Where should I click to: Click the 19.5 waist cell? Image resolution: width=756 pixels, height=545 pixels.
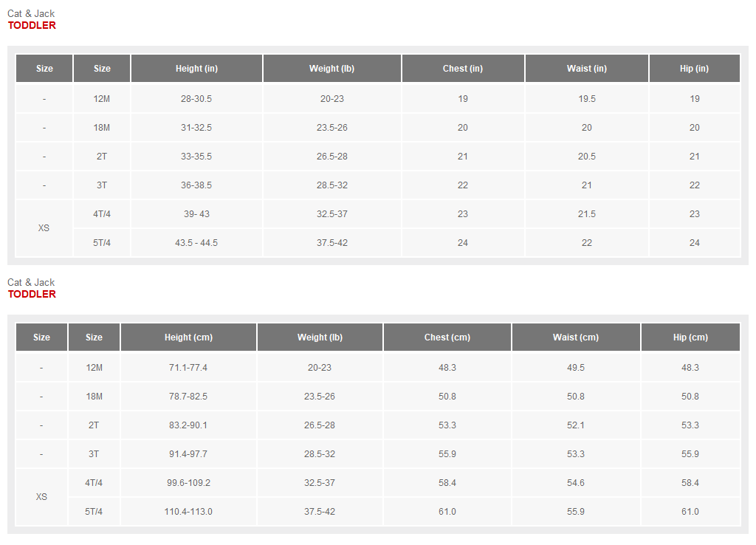click(x=586, y=99)
